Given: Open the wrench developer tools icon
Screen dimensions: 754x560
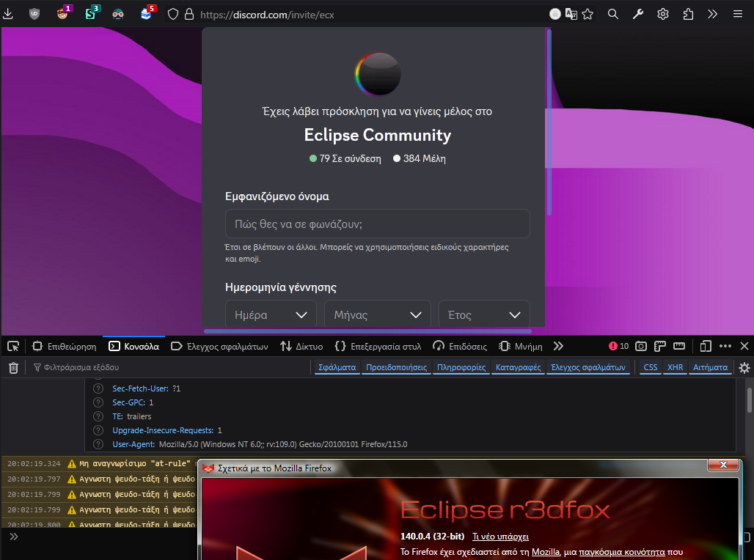Looking at the screenshot, I should tap(638, 14).
